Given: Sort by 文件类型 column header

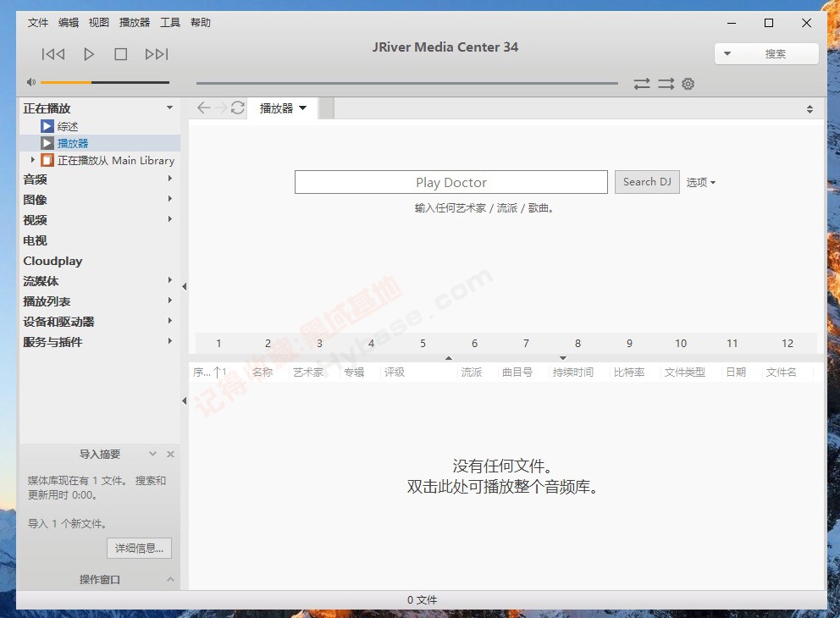Looking at the screenshot, I should 685,372.
